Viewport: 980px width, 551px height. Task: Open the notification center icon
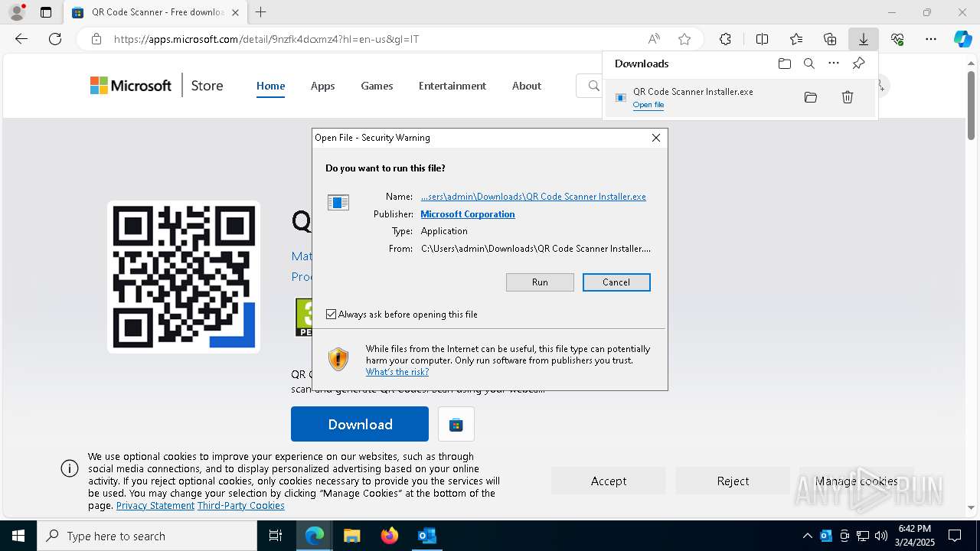(x=955, y=536)
